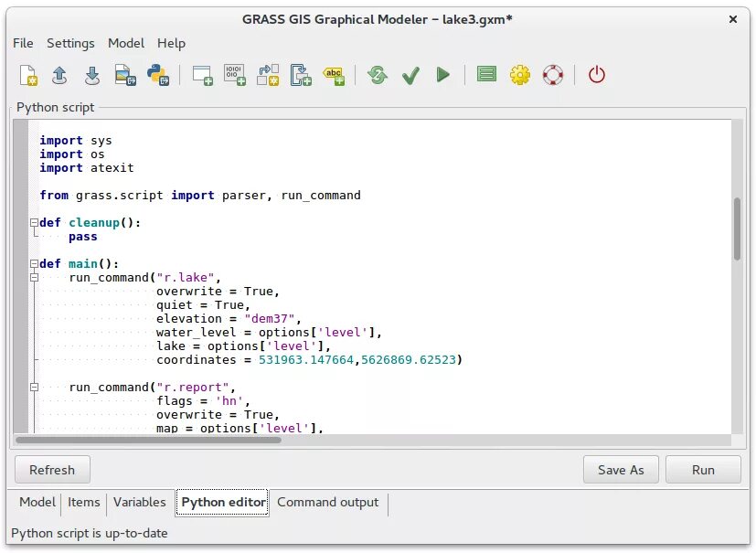The height and width of the screenshot is (553, 756).
Task: Add a loop or condition item
Action: pyautogui.click(x=301, y=75)
